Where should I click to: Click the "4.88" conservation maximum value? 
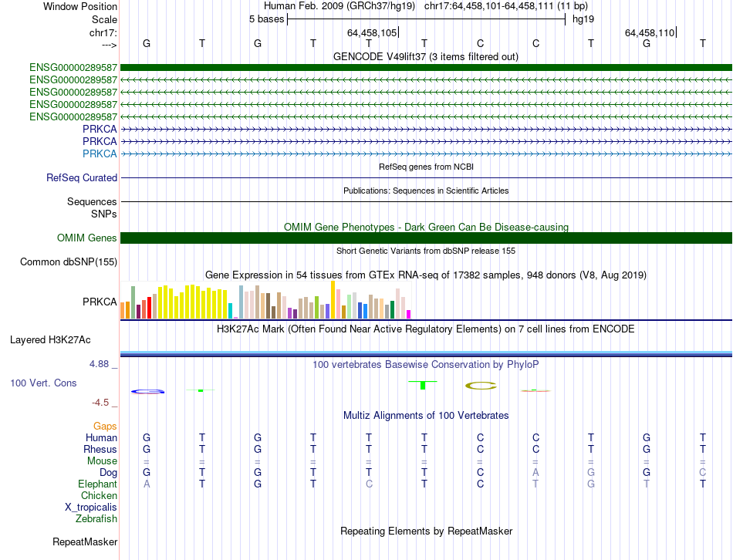coord(99,363)
